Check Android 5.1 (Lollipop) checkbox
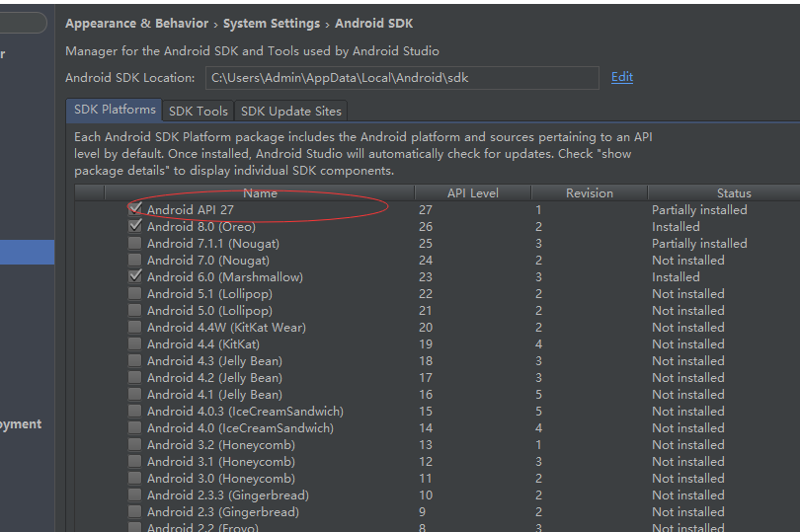Viewport: 800px width, 532px height. pyautogui.click(x=134, y=294)
